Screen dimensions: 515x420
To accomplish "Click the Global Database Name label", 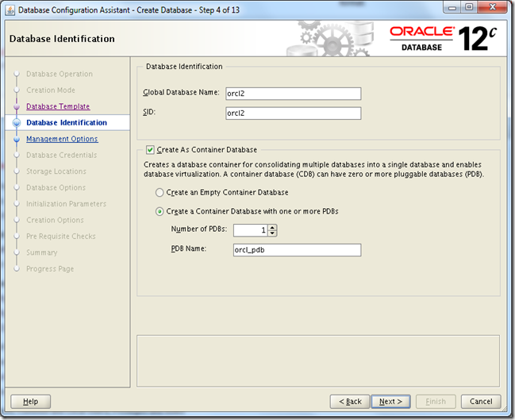I will (x=181, y=93).
